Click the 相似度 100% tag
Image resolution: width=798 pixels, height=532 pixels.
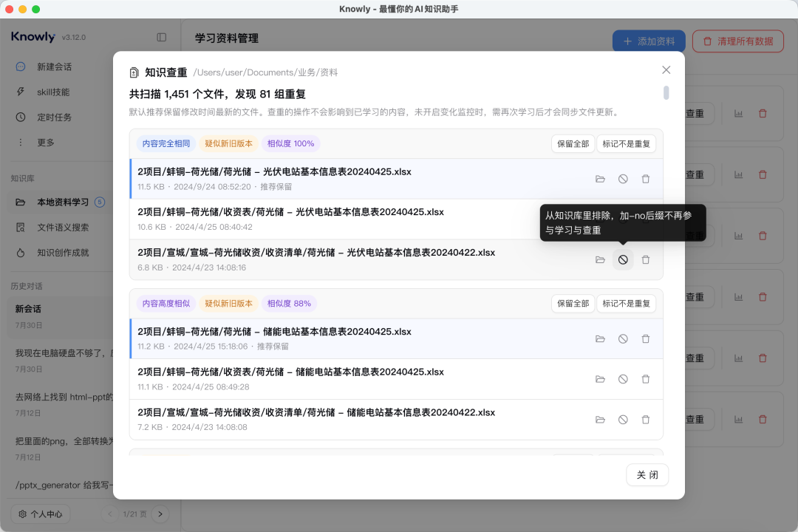[x=290, y=143]
